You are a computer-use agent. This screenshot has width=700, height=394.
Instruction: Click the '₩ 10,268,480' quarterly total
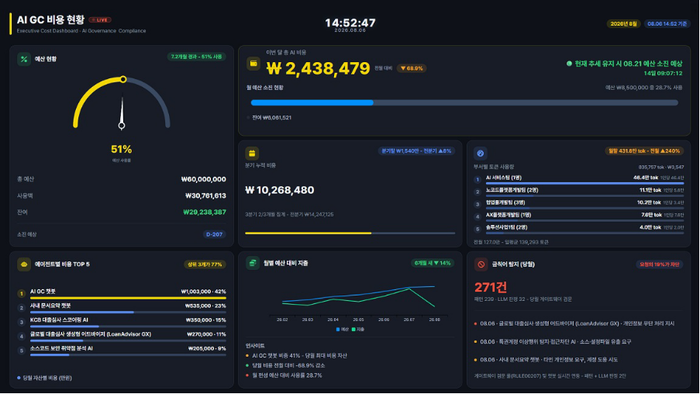(x=280, y=190)
